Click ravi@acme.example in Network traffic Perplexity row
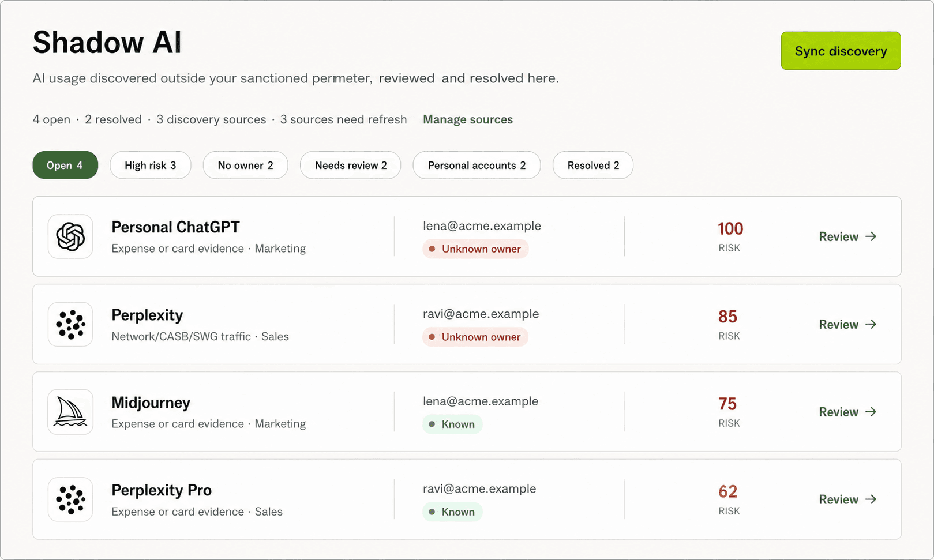The height and width of the screenshot is (560, 934). click(481, 314)
